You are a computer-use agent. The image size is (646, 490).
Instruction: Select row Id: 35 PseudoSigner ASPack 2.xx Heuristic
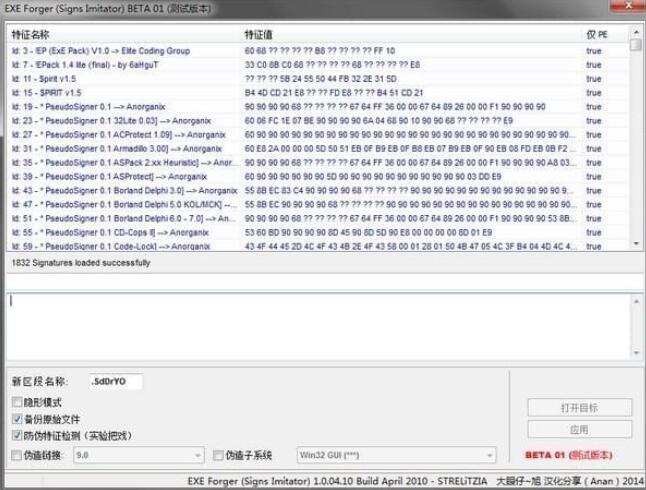coord(318,163)
